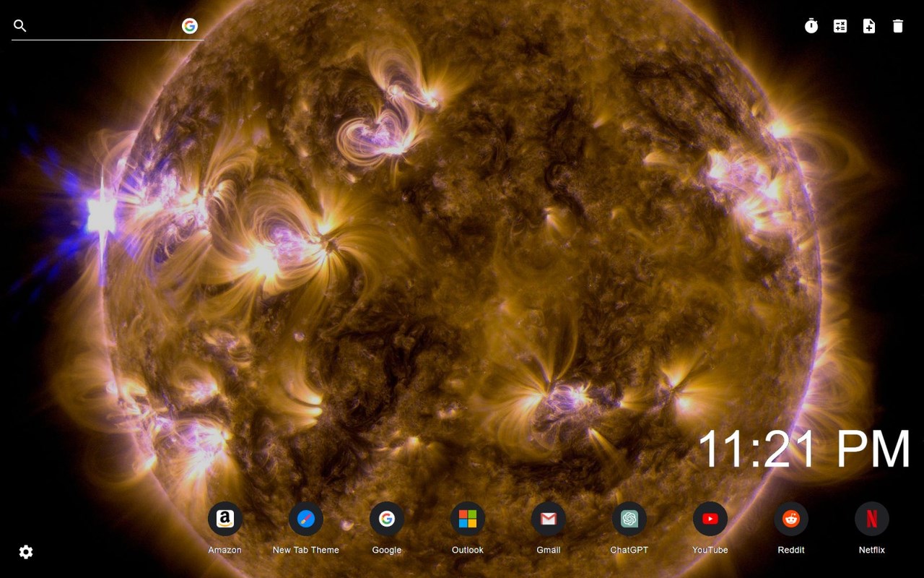Focus the search text field

pos(104,26)
